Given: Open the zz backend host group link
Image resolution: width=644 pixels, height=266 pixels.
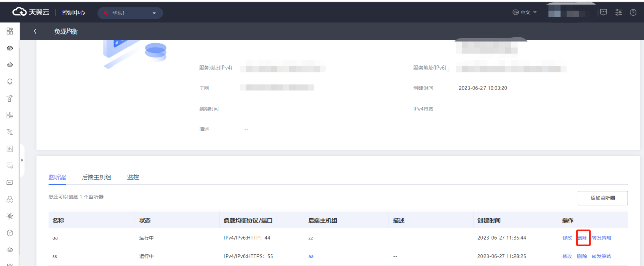Looking at the screenshot, I should pos(311,238).
